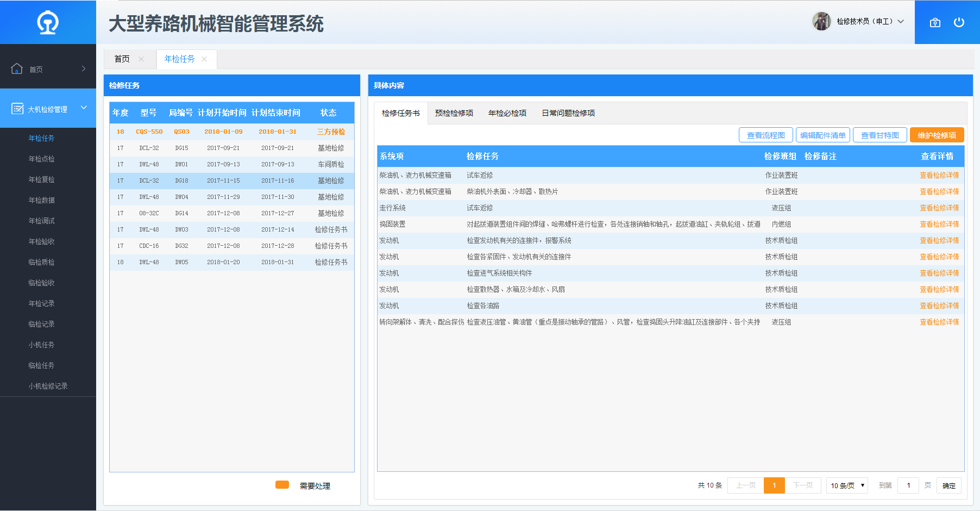The height and width of the screenshot is (511, 980).
Task: Expand the 首页 sidebar arrow
Action: click(83, 68)
